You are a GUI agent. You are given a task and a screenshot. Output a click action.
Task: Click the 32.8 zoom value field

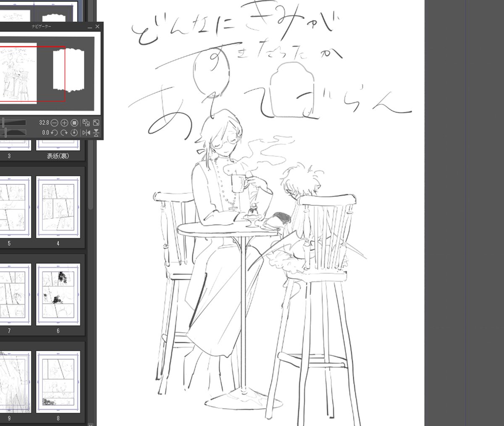point(44,123)
